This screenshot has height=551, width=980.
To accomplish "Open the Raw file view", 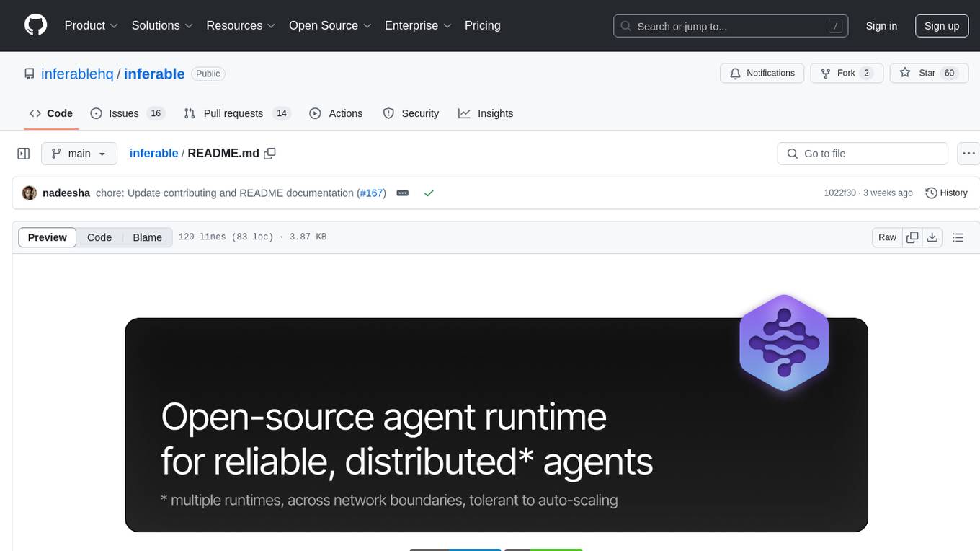I will point(887,237).
